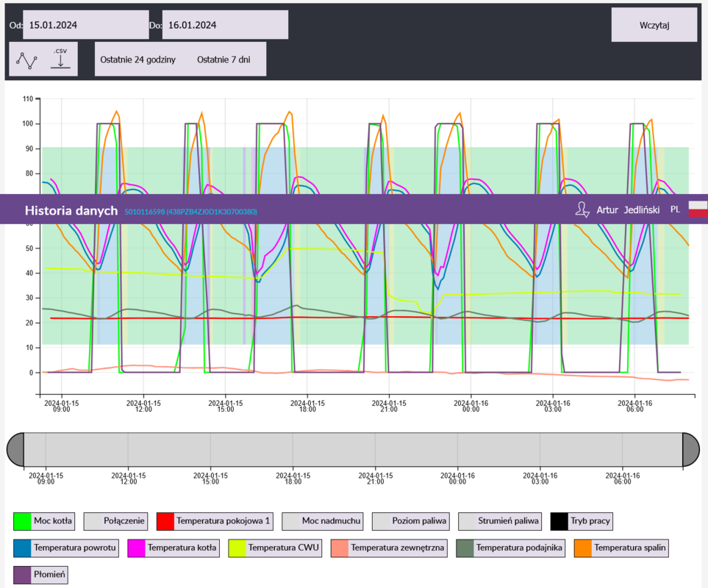The height and width of the screenshot is (588, 708).
Task: Click the Polish flag icon
Action: pyautogui.click(x=698, y=209)
